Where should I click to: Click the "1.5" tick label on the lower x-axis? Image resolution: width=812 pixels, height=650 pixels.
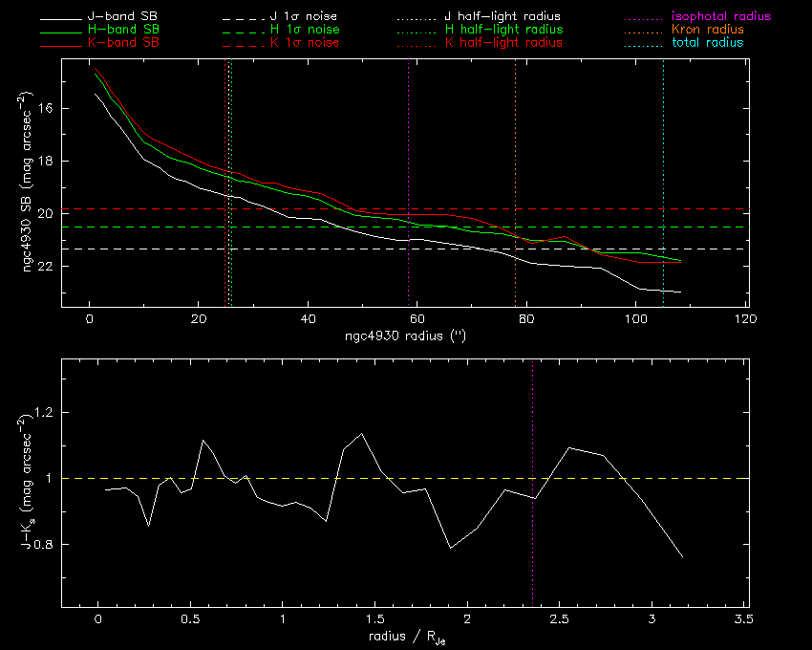374,618
